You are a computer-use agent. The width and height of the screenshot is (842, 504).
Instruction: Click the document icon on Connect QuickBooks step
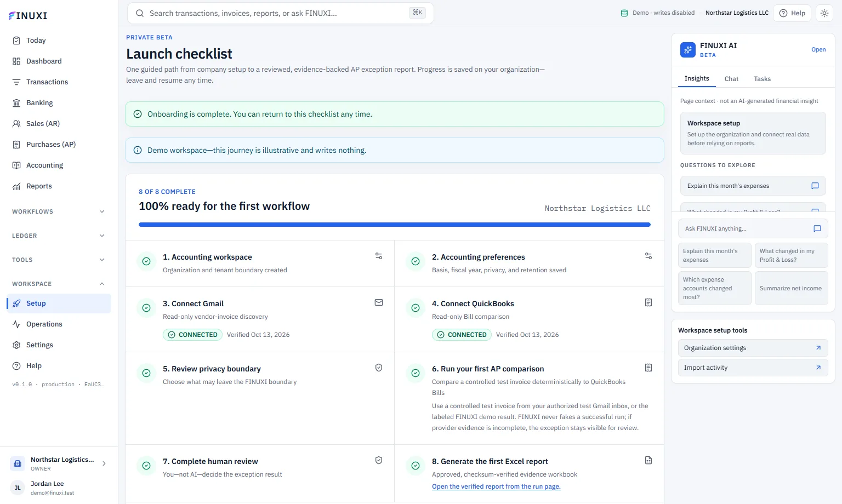(x=648, y=302)
